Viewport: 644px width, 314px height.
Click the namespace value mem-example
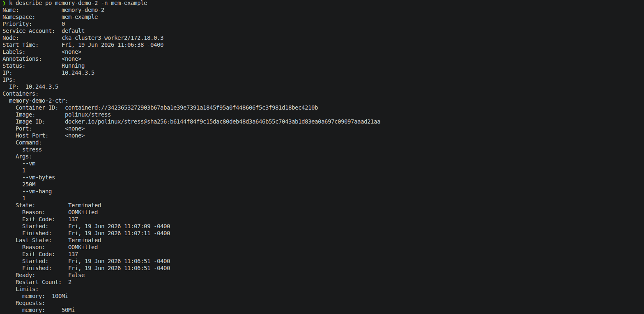[80, 17]
